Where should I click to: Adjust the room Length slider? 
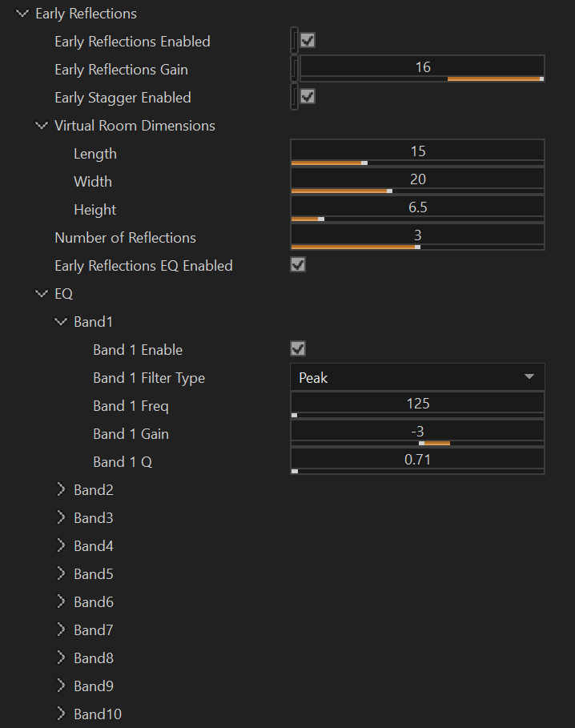point(417,151)
